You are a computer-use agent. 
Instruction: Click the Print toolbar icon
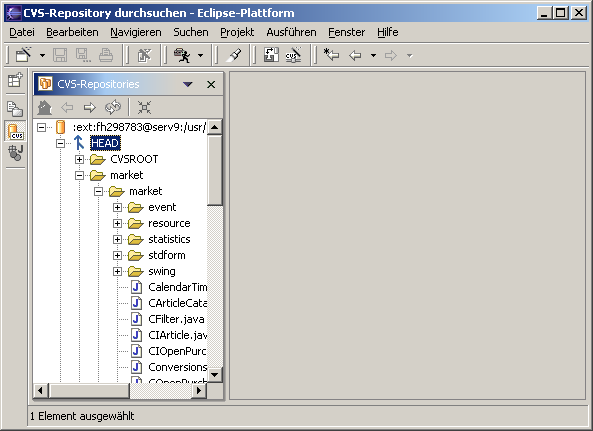tap(106, 55)
